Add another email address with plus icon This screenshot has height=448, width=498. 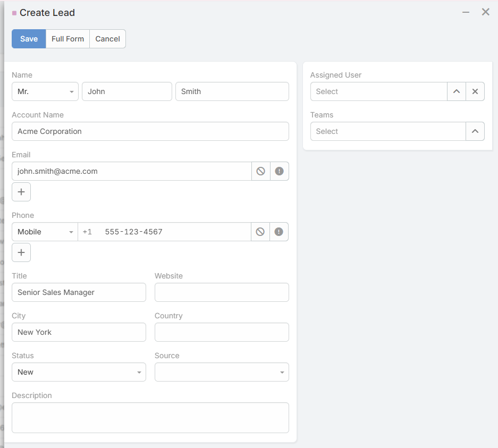click(21, 192)
